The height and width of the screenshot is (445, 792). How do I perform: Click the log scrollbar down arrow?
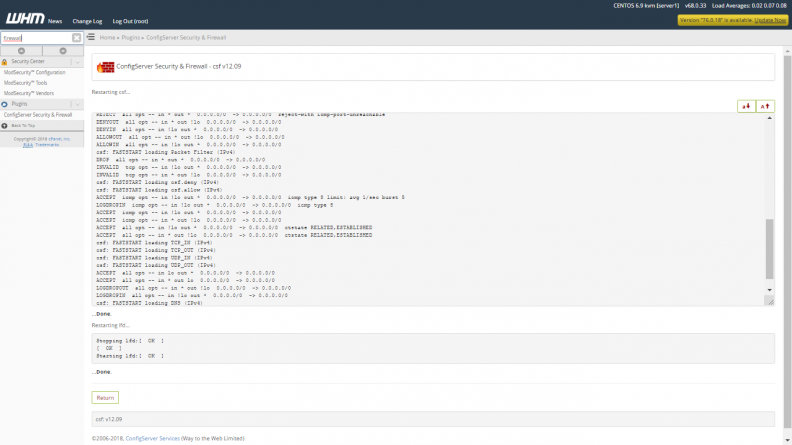click(x=769, y=290)
